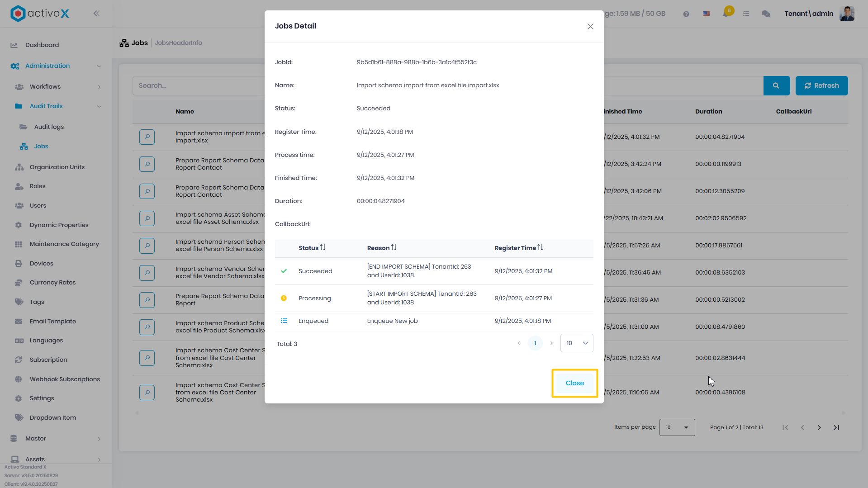This screenshot has height=488, width=868.
Task: Sort detail table by Register Time
Action: pos(519,248)
